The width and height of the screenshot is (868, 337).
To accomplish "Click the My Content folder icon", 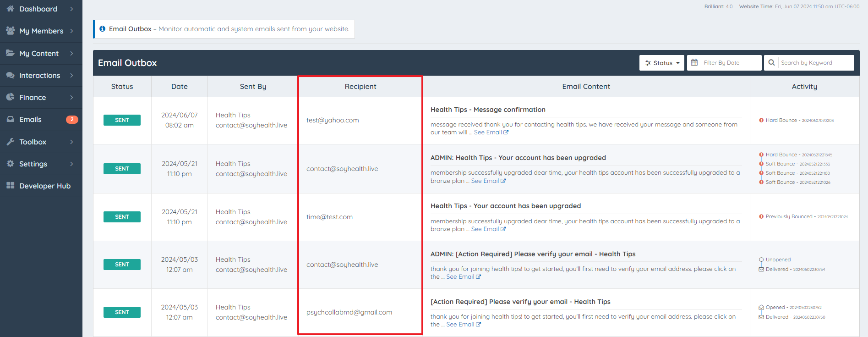I will 10,53.
